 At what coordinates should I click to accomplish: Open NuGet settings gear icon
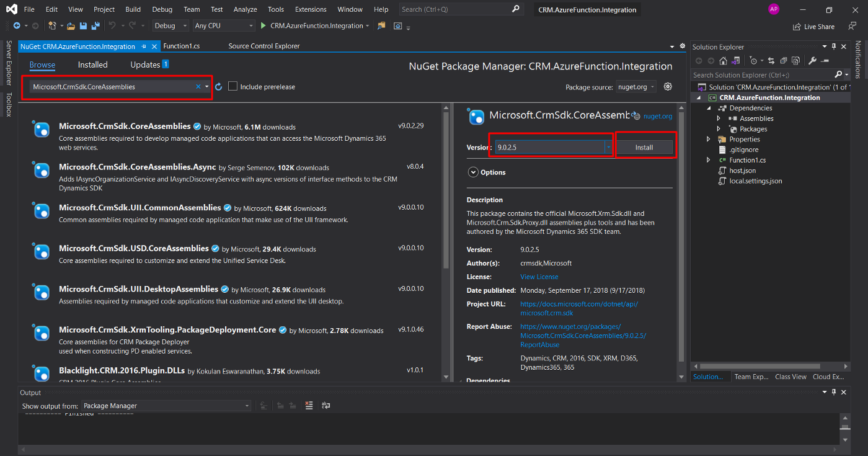tap(668, 87)
